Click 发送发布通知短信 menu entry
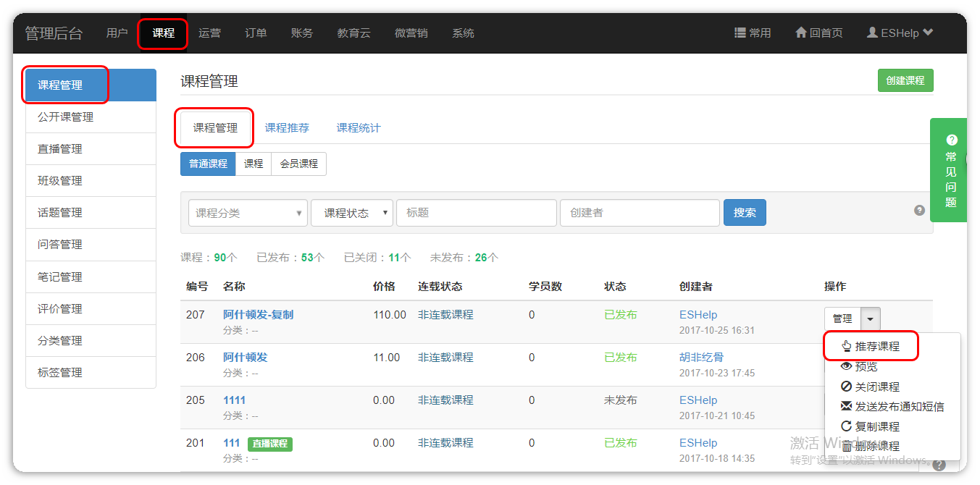 coord(899,407)
